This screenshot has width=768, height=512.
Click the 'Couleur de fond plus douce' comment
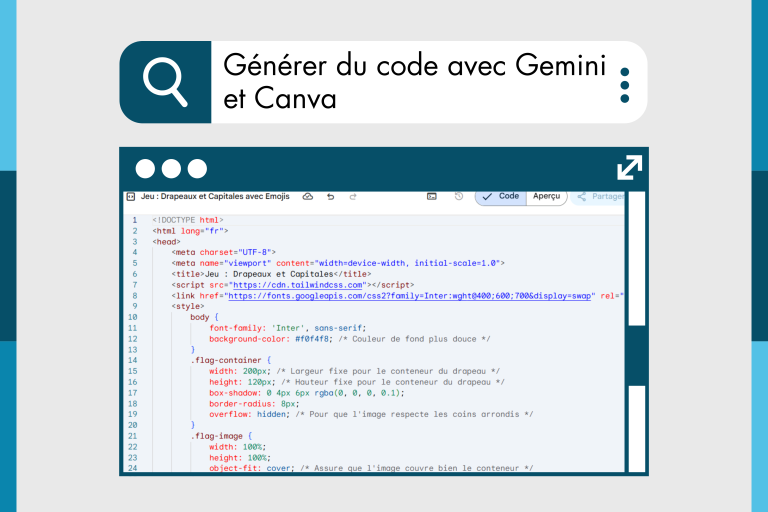pyautogui.click(x=414, y=339)
